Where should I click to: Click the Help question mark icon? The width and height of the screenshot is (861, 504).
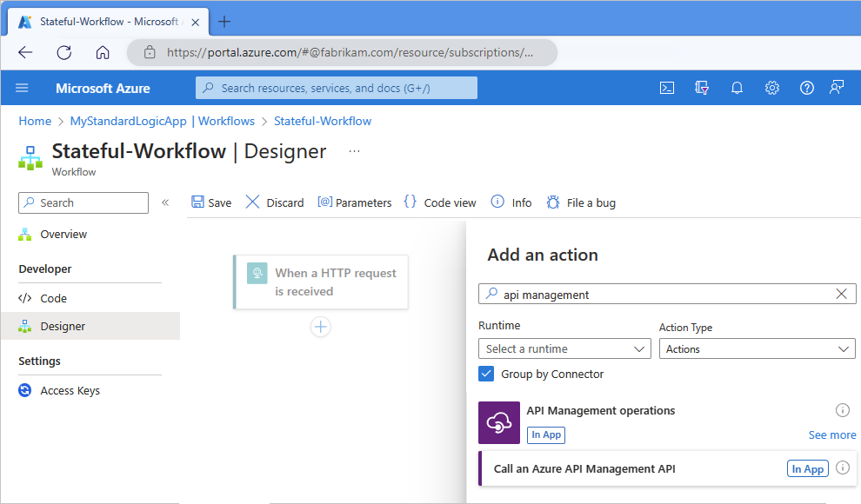[x=807, y=88]
